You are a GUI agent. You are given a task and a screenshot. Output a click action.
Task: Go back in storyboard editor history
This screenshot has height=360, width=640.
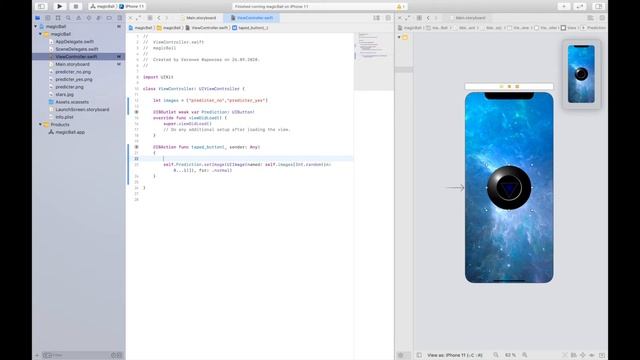tap(428, 18)
